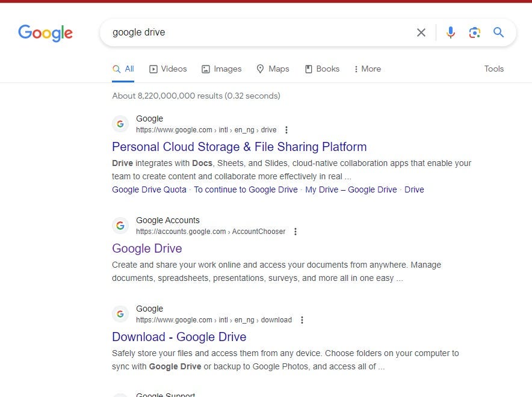Open options for the download result
This screenshot has height=397, width=532.
tap(302, 320)
